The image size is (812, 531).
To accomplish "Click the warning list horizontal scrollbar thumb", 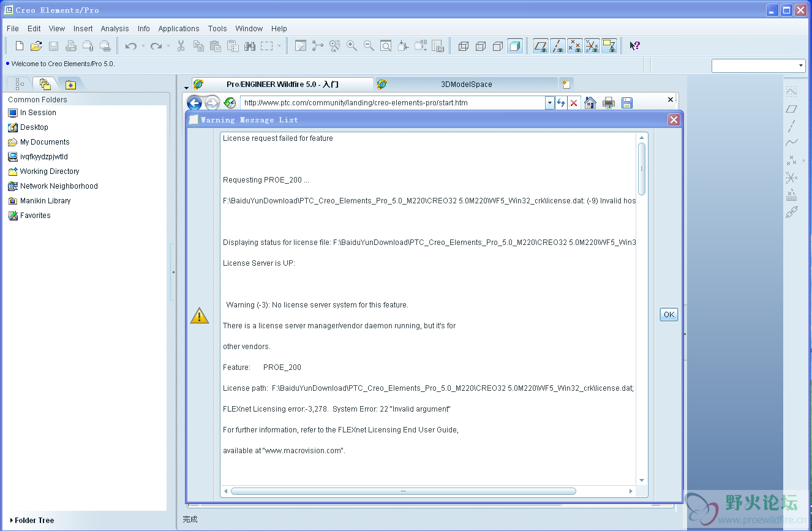I will click(403, 491).
